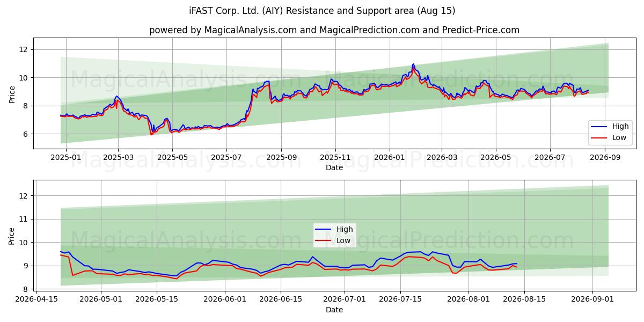This screenshot has width=644, height=322.
Task: Click the 'Price' y-axis label on the bottom chart
Action: 12,236
